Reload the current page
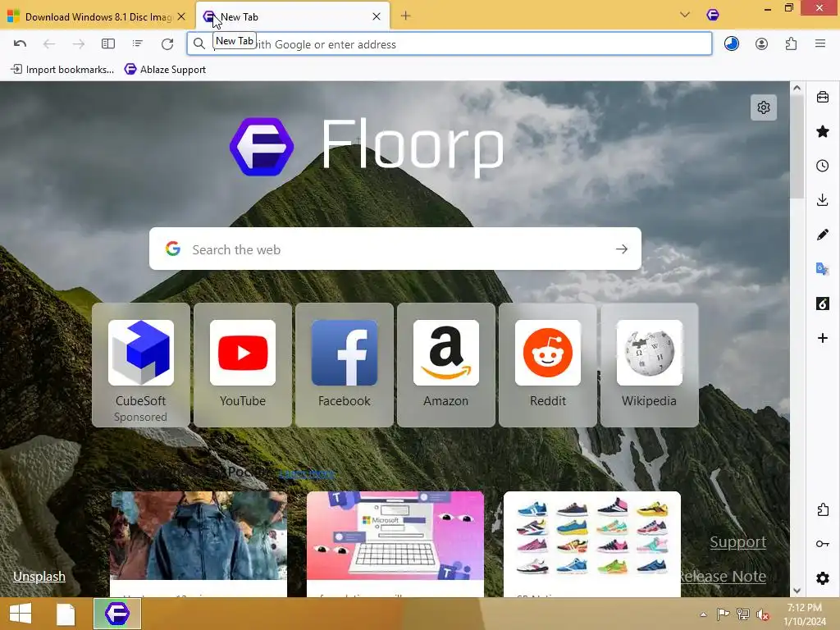This screenshot has width=840, height=630. [x=167, y=44]
